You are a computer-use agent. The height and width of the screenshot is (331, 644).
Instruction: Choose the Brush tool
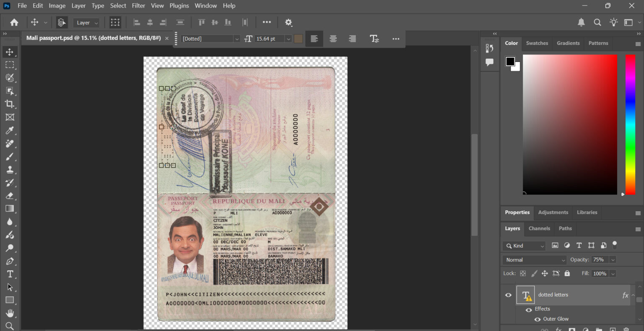pyautogui.click(x=10, y=156)
